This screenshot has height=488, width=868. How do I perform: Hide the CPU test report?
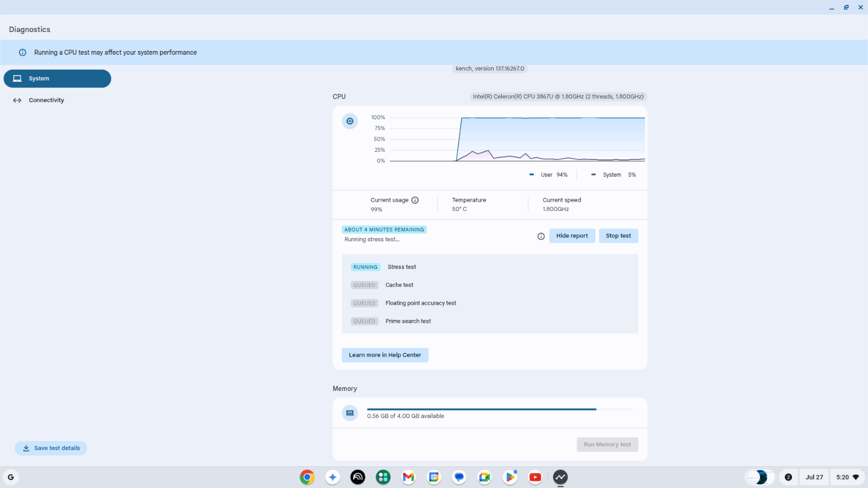[x=572, y=236]
